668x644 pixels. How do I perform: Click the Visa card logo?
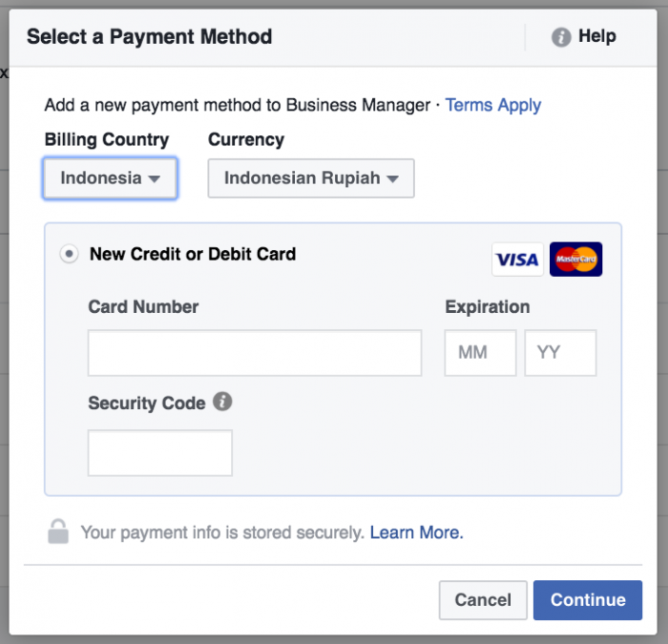pos(517,259)
